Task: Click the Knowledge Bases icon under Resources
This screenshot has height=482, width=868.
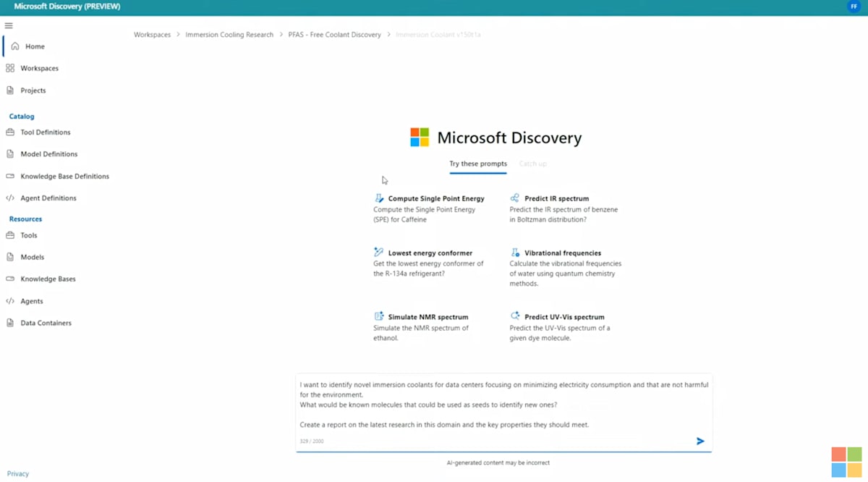Action: pos(10,279)
